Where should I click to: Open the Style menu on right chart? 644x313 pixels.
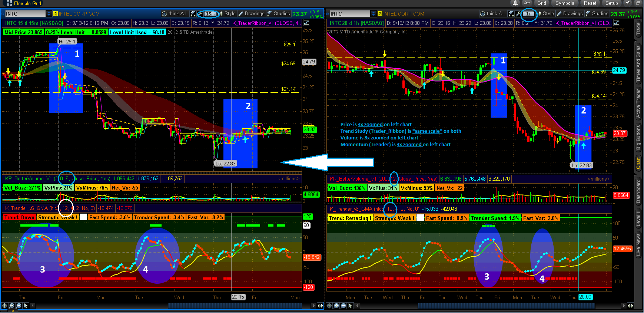546,14
